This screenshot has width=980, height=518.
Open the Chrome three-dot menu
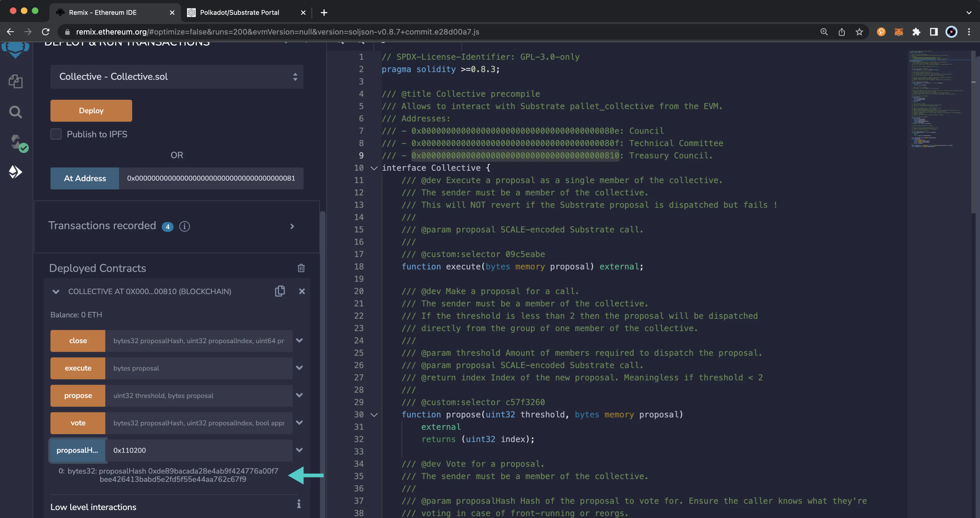coord(969,32)
